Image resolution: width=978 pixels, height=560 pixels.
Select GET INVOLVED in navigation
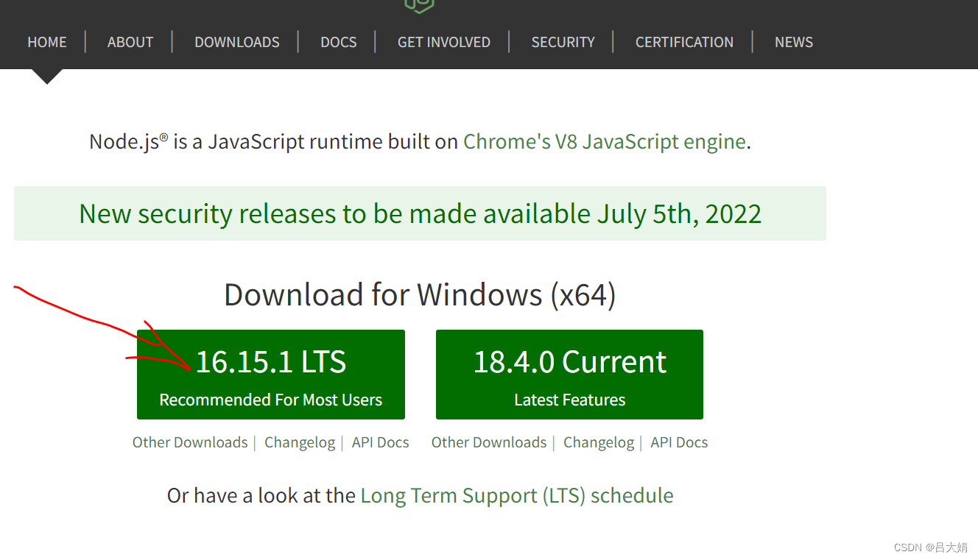pos(444,42)
